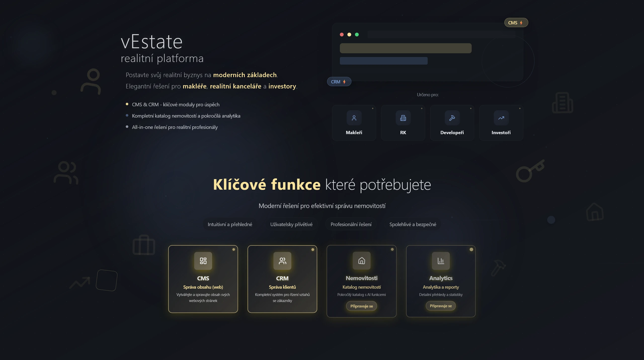Click the olive placeholder bar in mockup window

[x=406, y=48]
